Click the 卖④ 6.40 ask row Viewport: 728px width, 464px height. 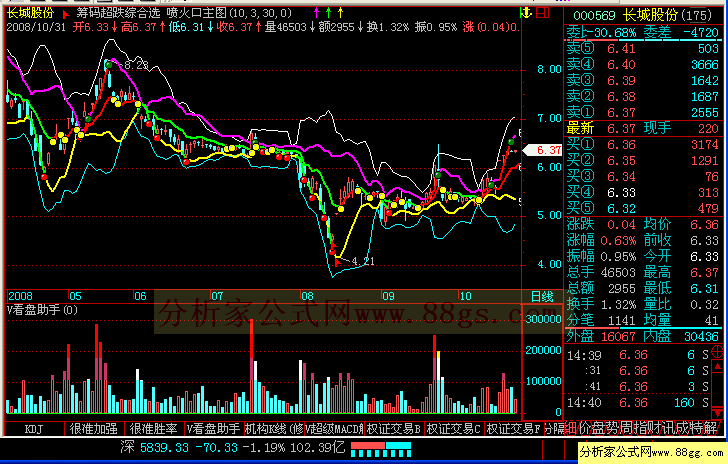click(643, 64)
